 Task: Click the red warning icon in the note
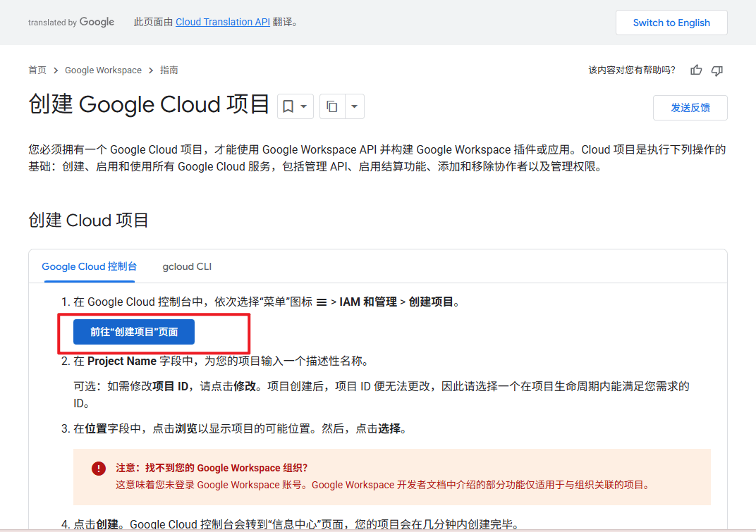click(x=99, y=469)
